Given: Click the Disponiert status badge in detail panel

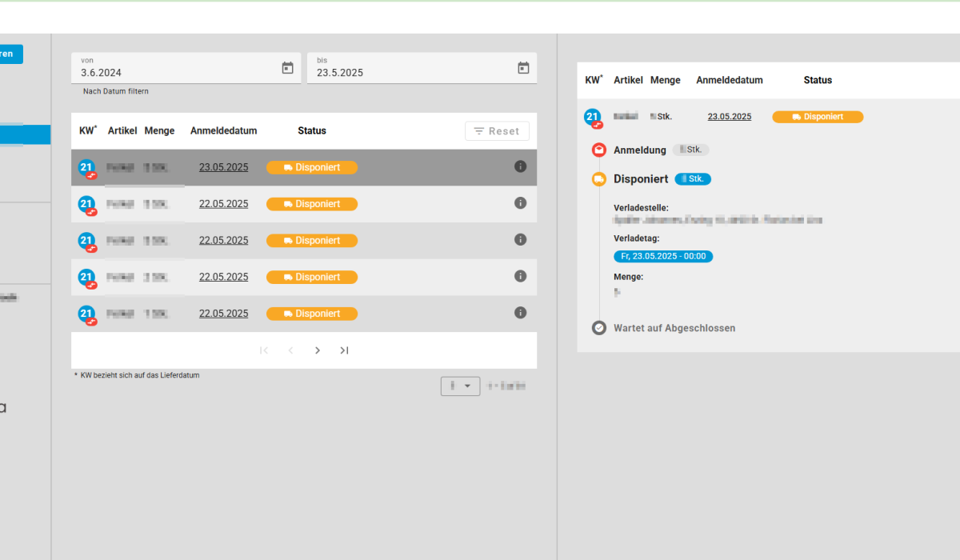Looking at the screenshot, I should [x=817, y=117].
